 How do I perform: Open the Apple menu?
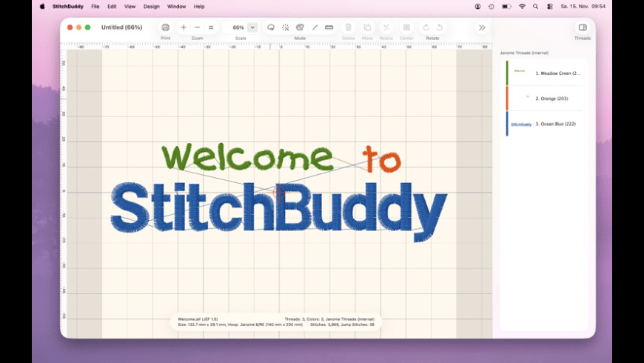(x=42, y=7)
